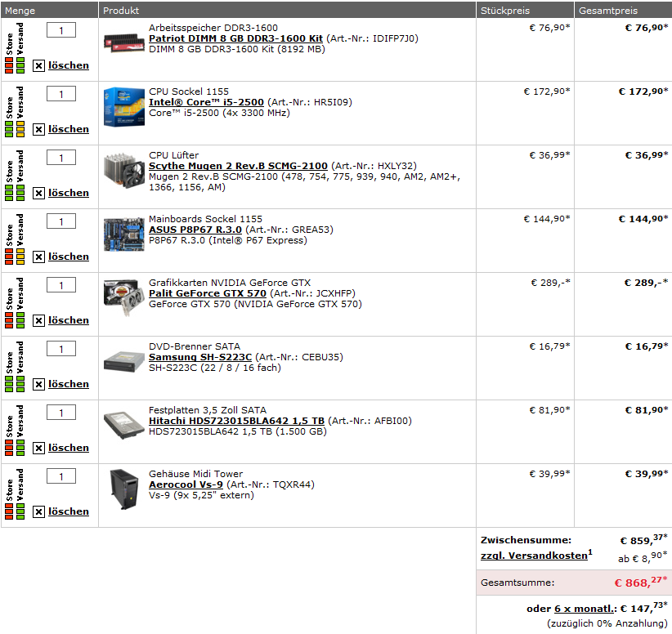Click the Aerocool tower case thumbnail
Image resolution: width=672 pixels, height=634 pixels.
pyautogui.click(x=124, y=489)
